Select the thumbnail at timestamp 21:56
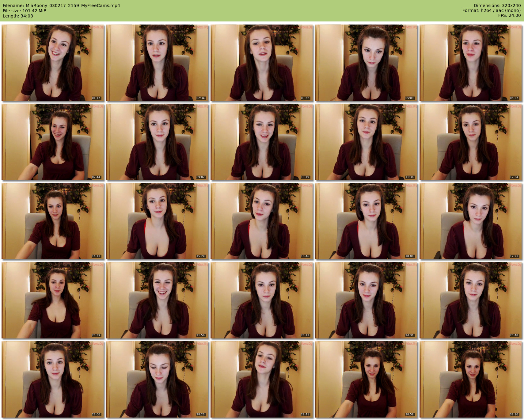Screen dimensions: 524x420 pos(157,300)
